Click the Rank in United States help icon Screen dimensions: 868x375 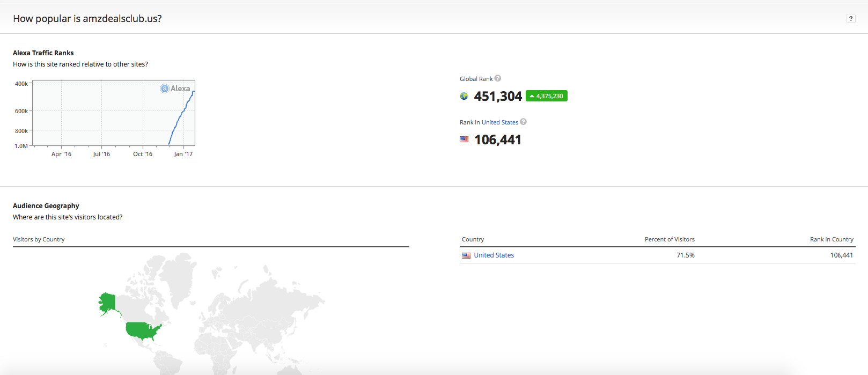tap(524, 122)
